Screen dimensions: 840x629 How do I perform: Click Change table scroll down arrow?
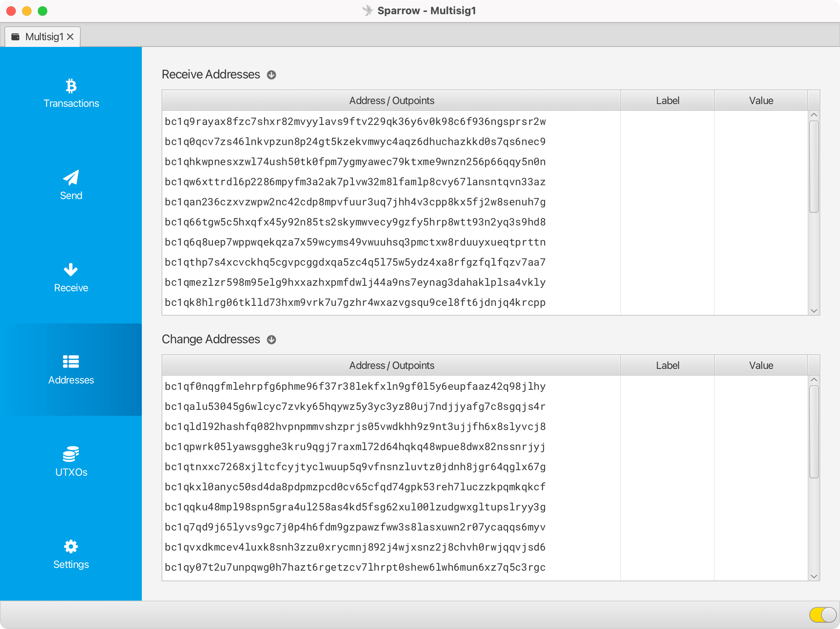814,577
